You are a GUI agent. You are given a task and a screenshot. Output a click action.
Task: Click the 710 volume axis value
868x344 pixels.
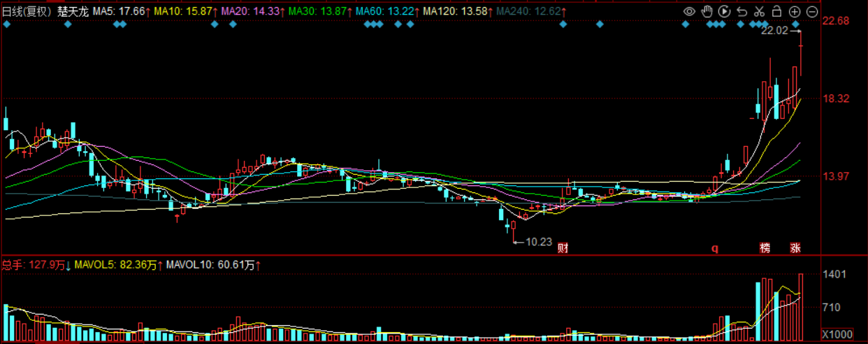[x=832, y=307]
